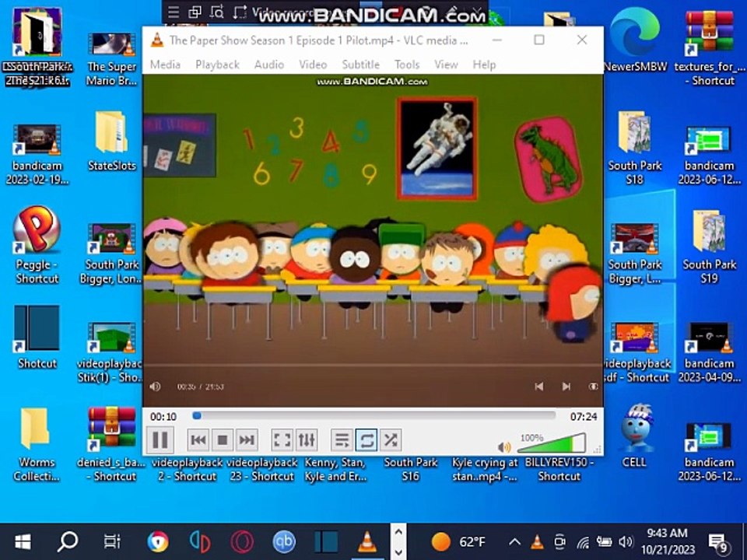Viewport: 747px width, 560px height.
Task: Select South Park S16 desktop label
Action: coord(410,468)
